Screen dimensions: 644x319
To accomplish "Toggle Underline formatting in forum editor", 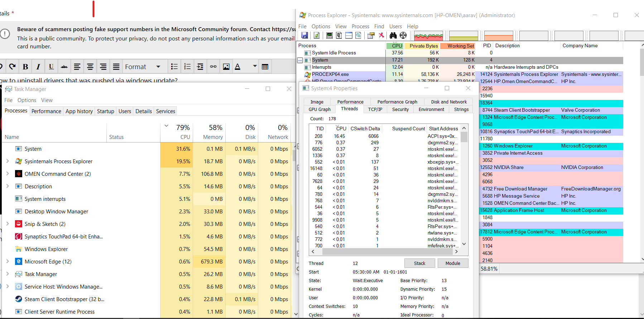I will tap(51, 67).
